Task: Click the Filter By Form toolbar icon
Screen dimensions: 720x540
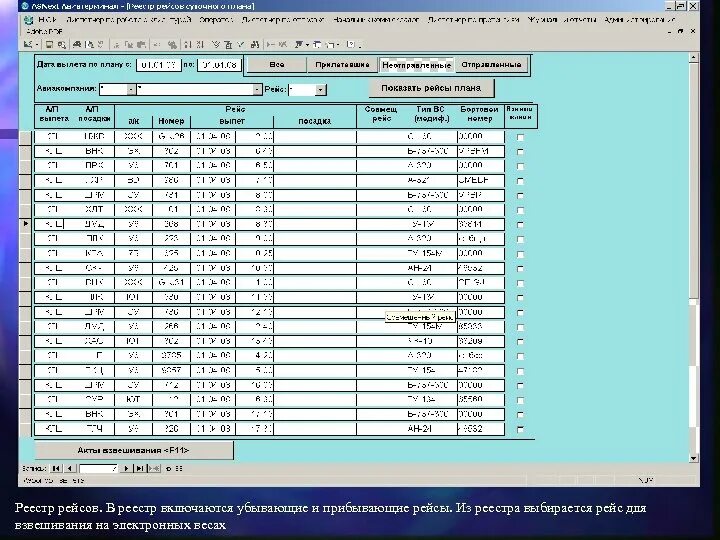Action: 228,45
